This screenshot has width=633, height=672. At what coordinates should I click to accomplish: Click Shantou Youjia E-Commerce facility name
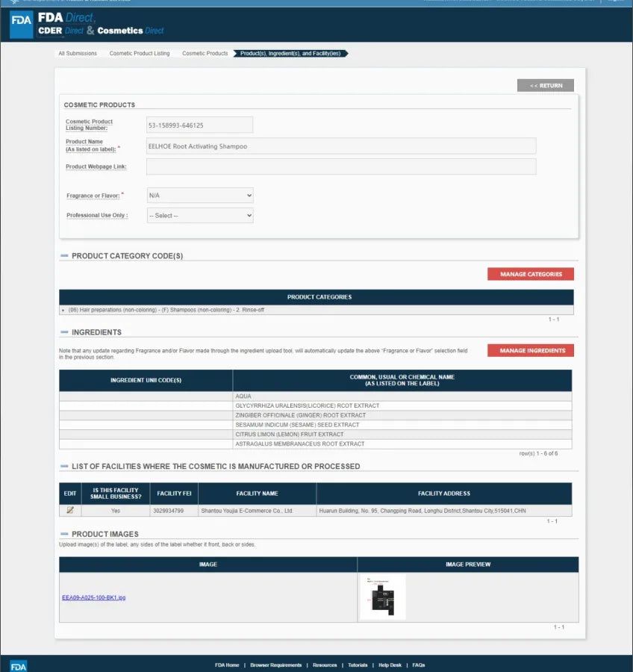pyautogui.click(x=257, y=511)
